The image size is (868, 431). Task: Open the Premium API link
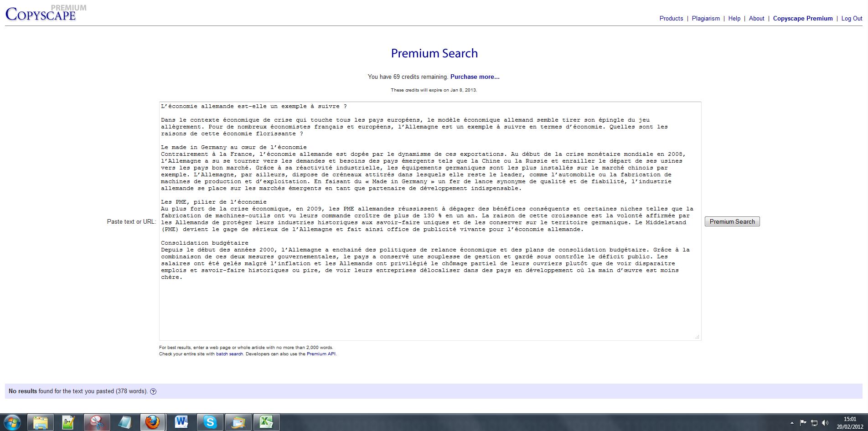pyautogui.click(x=321, y=354)
